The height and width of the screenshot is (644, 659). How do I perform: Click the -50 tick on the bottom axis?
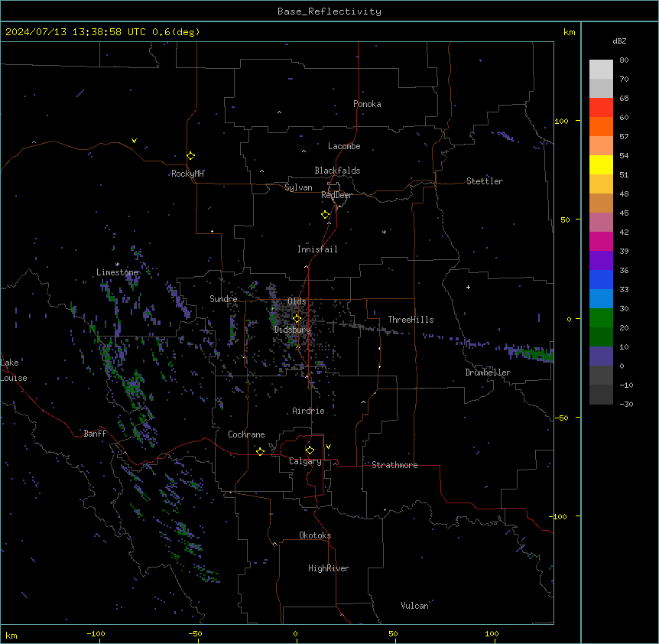(195, 634)
